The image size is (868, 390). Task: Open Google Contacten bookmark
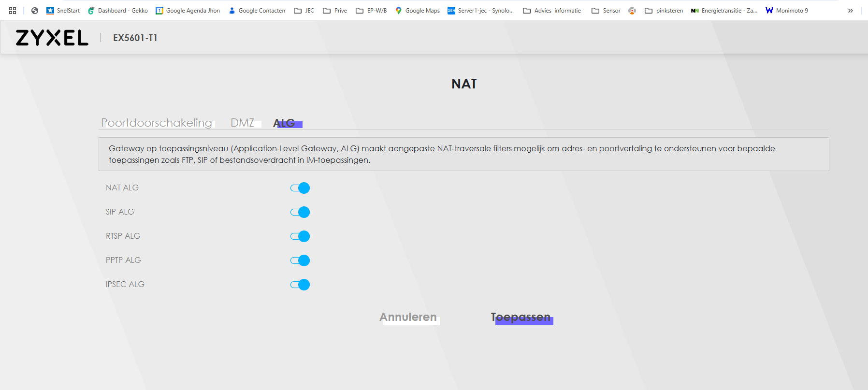257,11
